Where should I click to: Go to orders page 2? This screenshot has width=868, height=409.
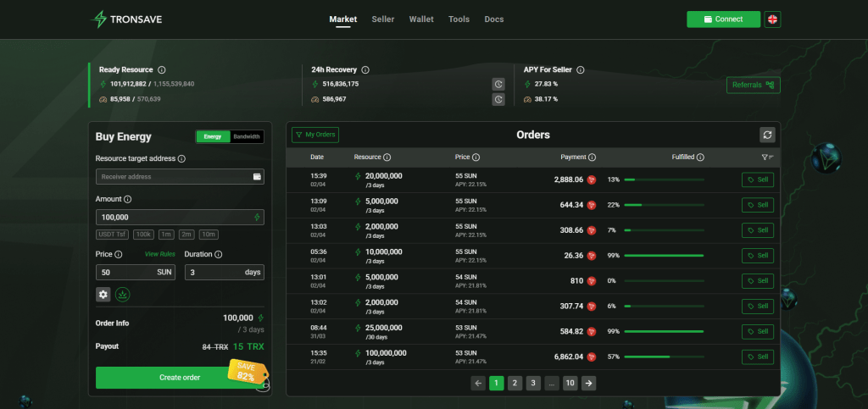pos(515,383)
